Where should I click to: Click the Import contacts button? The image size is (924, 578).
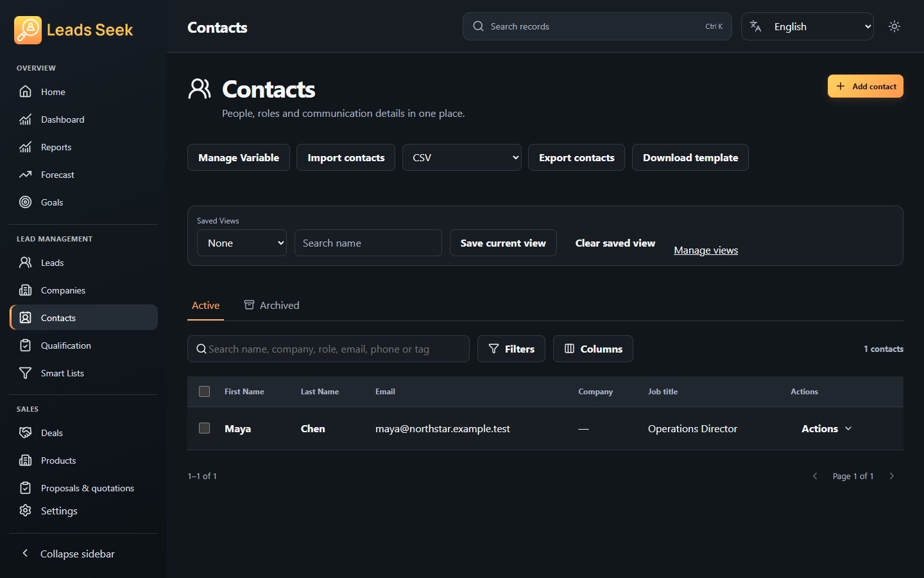pos(346,157)
